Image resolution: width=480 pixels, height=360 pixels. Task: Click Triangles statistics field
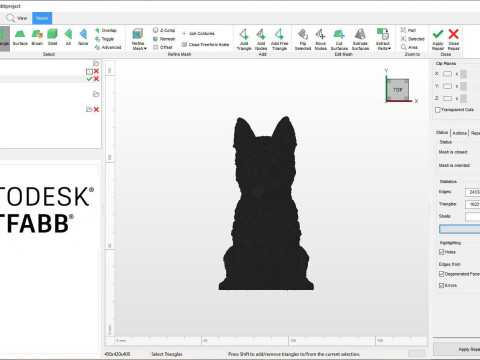(473, 204)
